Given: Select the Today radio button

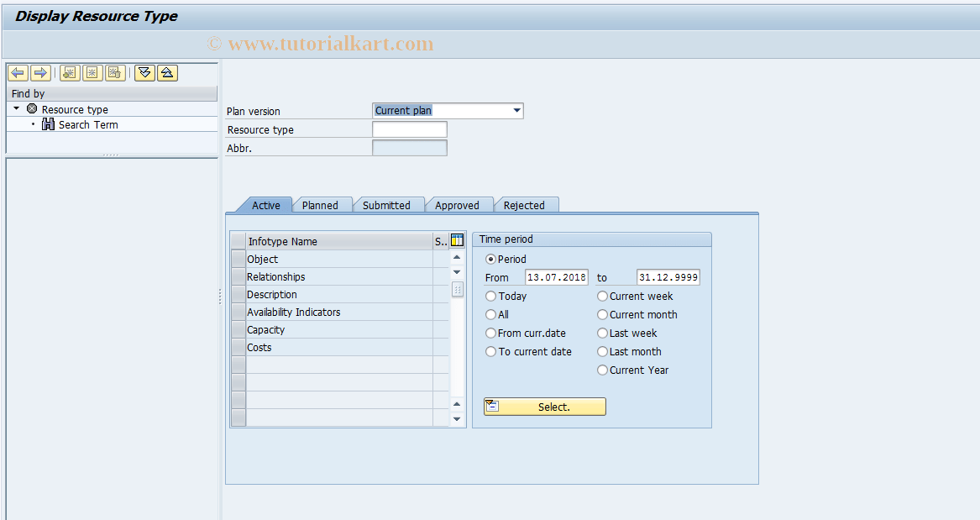Looking at the screenshot, I should pyautogui.click(x=490, y=296).
